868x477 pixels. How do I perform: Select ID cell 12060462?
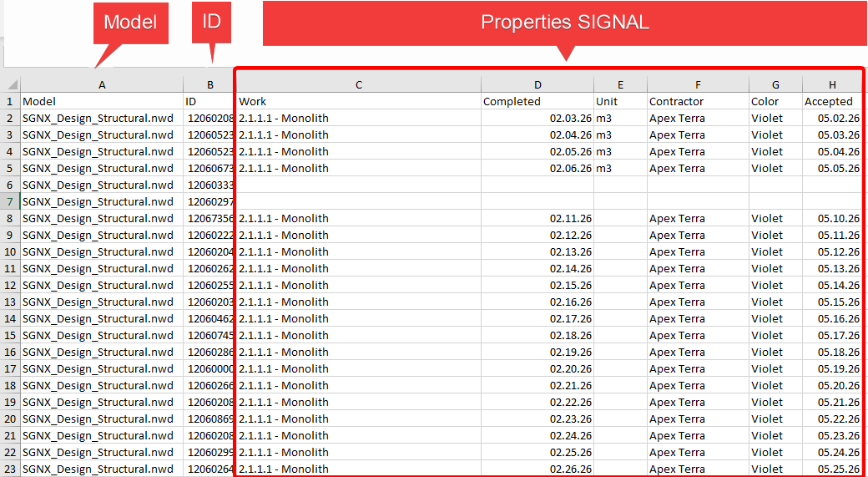tap(209, 318)
